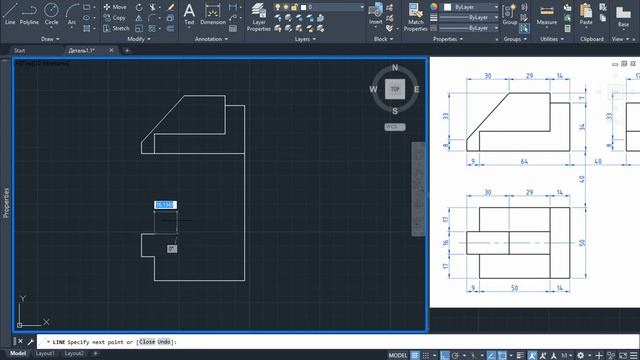
Task: Click the Trim tool icon
Action: point(153,7)
